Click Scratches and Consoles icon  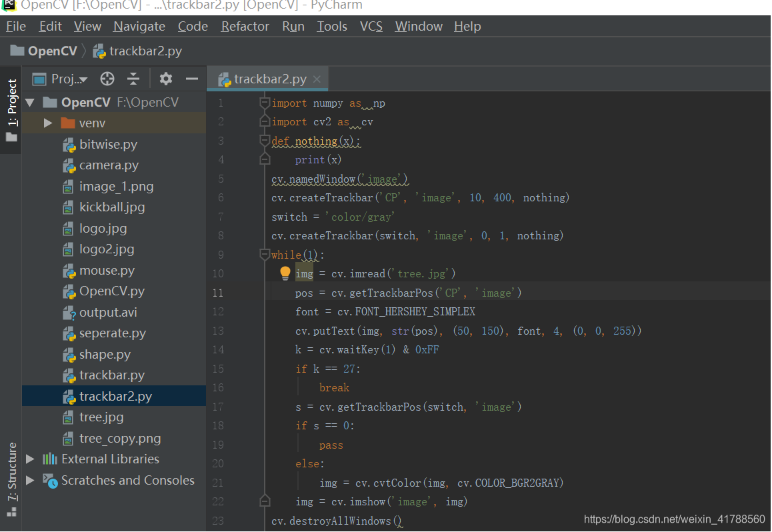click(50, 481)
